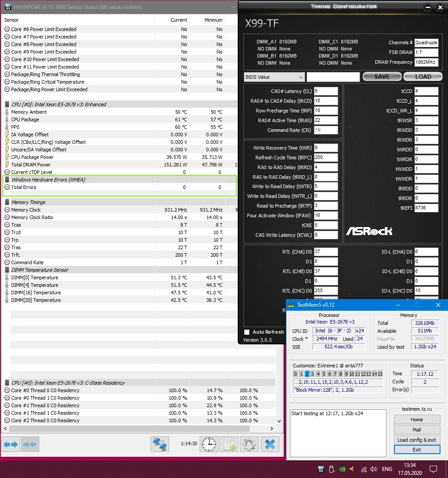The height and width of the screenshot is (478, 448).
Task: Click the Time status value 1:17.12
Action: pos(425,374)
